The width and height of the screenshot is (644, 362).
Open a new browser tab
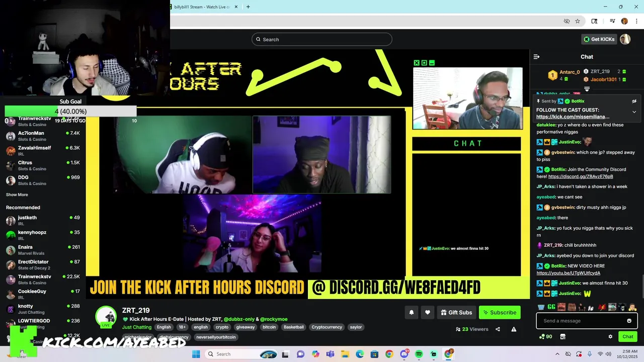[x=248, y=7]
